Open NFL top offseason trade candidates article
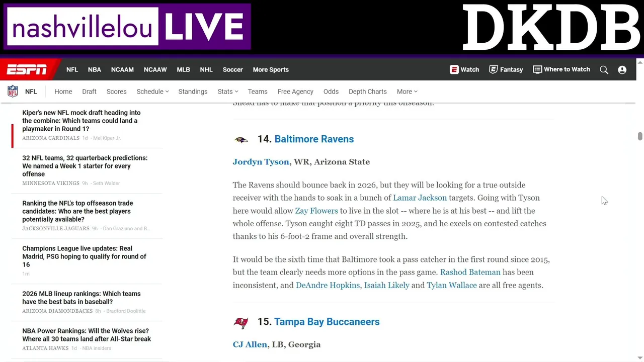The width and height of the screenshot is (644, 362). click(x=77, y=211)
